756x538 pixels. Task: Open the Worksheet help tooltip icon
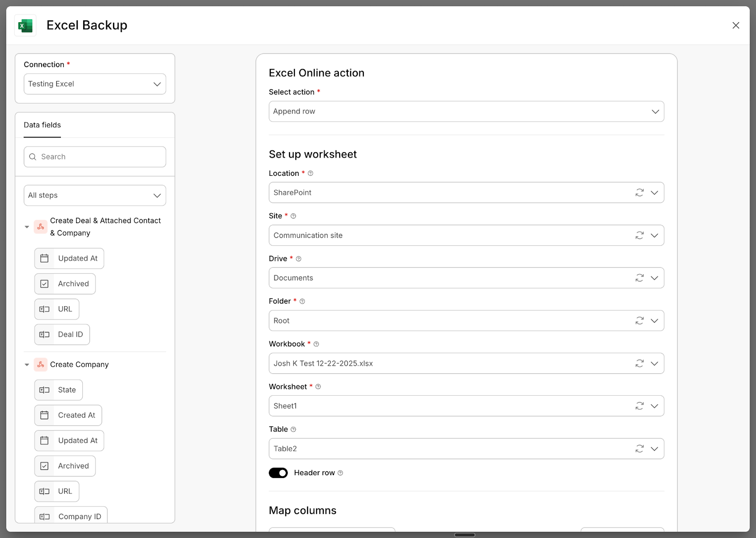click(x=318, y=387)
